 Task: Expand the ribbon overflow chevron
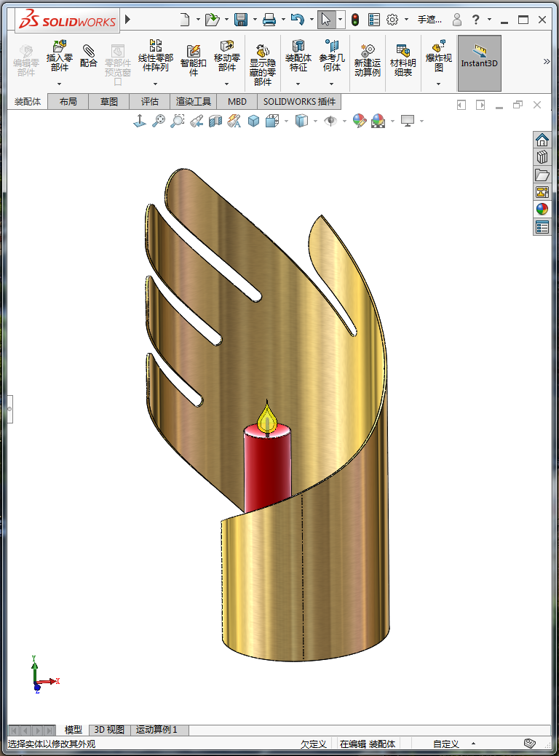[x=547, y=62]
